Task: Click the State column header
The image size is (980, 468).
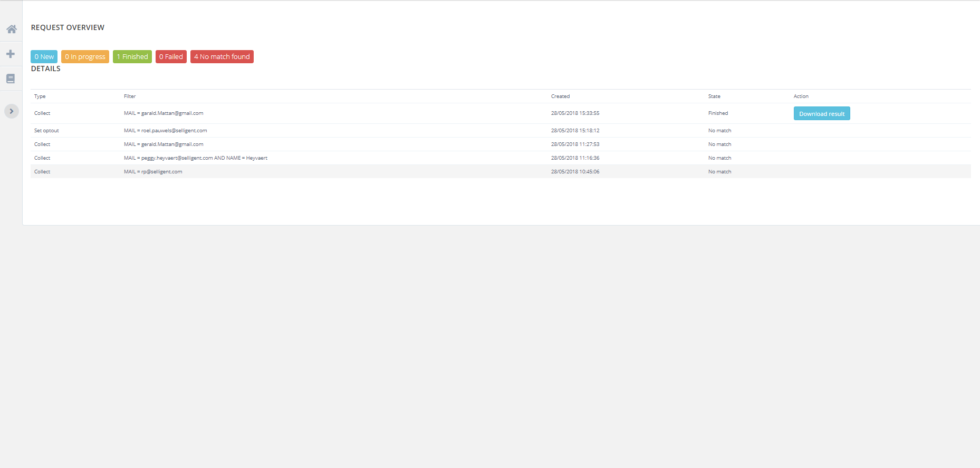Action: coord(714,96)
